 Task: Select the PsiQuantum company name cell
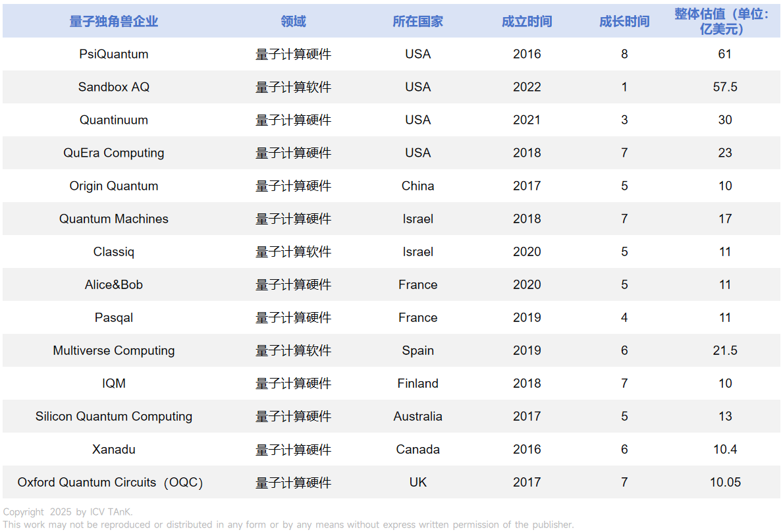pos(114,54)
